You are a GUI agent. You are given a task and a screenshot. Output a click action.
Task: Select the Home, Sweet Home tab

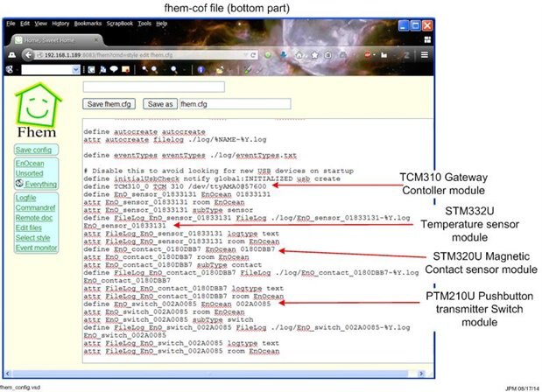[x=53, y=40]
